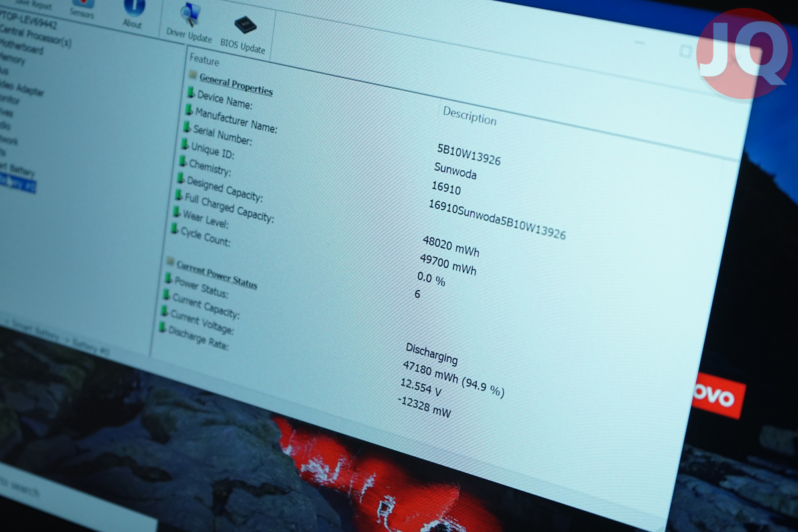Click green icon next to Chemistry
Screen dimensions: 798x532
coord(183,161)
